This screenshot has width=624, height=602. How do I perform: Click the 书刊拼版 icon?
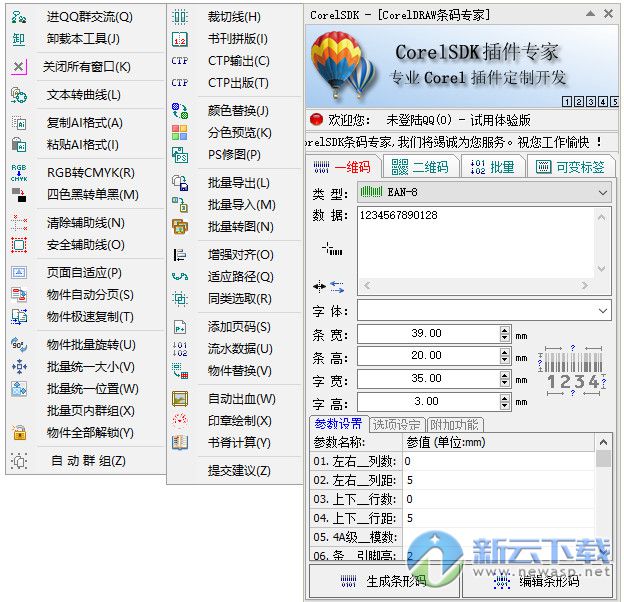pos(180,39)
